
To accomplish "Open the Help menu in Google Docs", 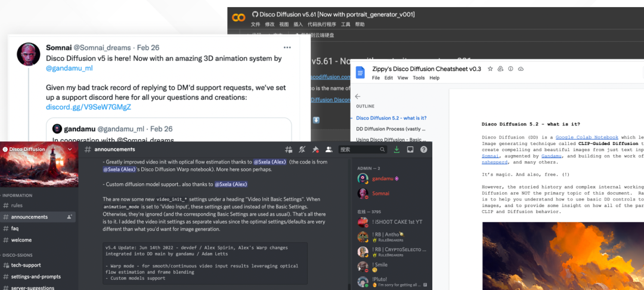I will (434, 78).
